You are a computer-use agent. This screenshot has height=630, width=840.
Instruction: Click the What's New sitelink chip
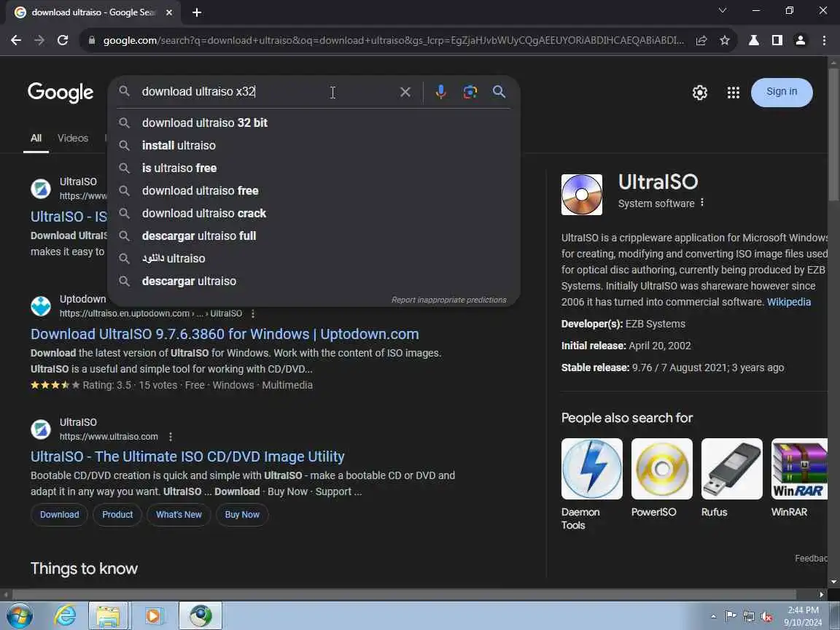pyautogui.click(x=179, y=514)
